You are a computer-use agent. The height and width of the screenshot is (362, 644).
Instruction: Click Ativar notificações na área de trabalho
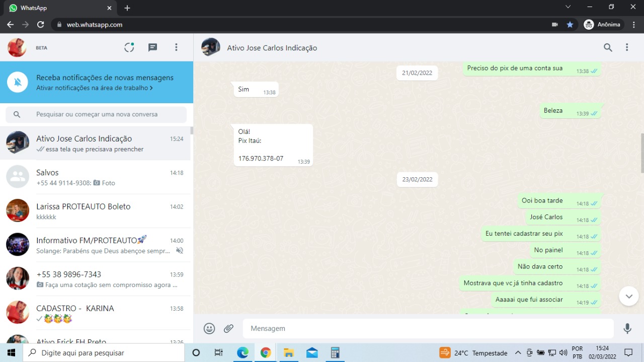pos(94,88)
